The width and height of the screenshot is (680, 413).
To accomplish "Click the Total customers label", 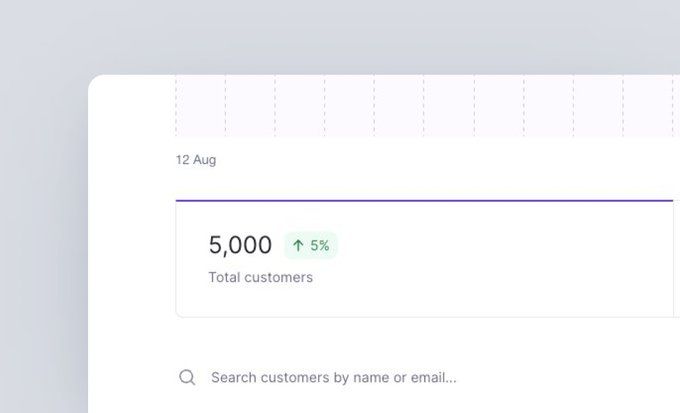I will (260, 277).
